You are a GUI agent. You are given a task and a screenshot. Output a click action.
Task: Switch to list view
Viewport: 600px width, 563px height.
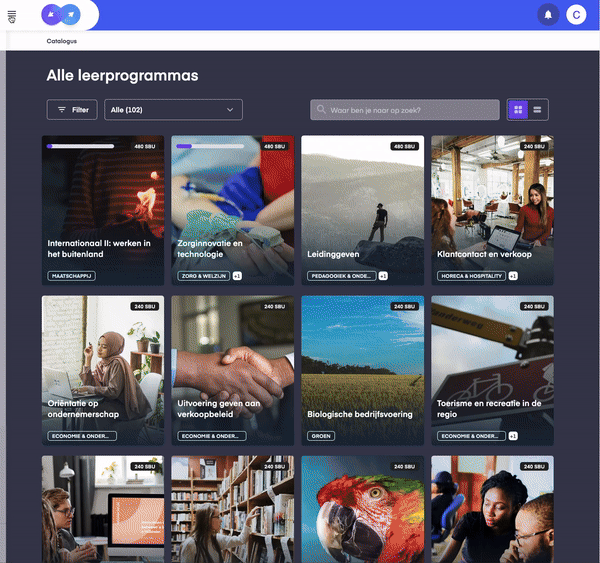point(537,110)
